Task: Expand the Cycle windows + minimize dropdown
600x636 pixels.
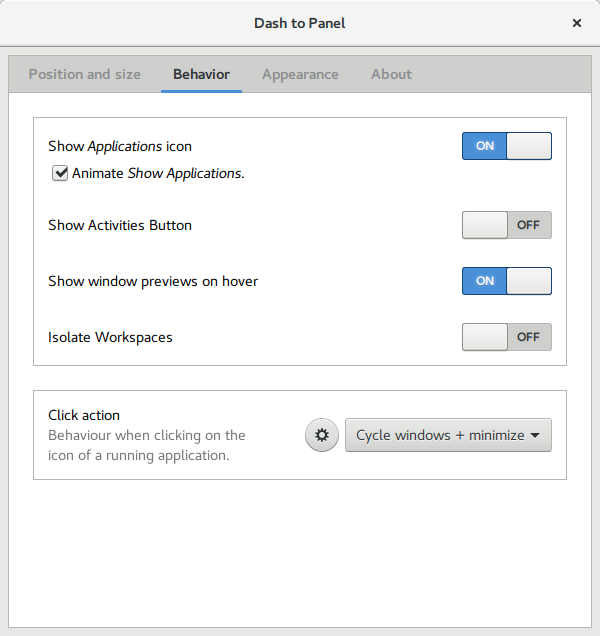Action: pos(448,435)
